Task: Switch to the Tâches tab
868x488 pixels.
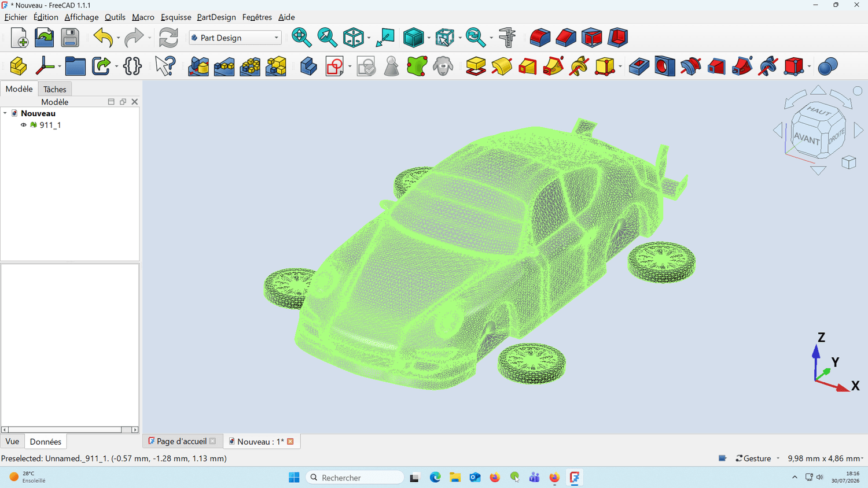Action: point(55,89)
